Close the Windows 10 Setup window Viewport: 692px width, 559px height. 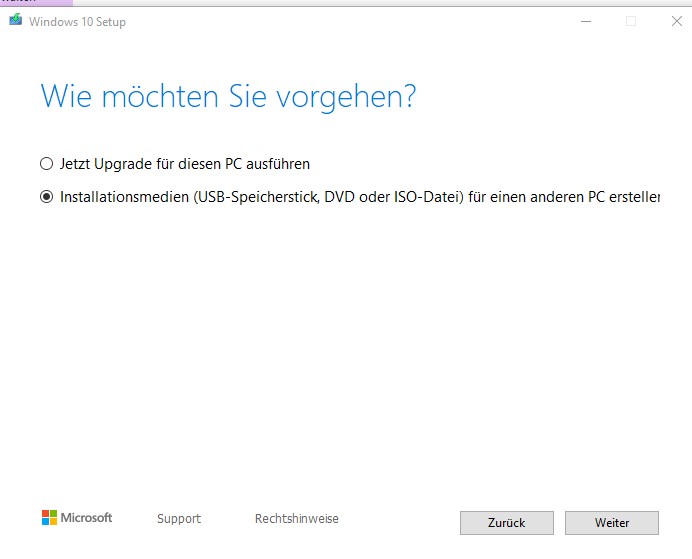(677, 21)
